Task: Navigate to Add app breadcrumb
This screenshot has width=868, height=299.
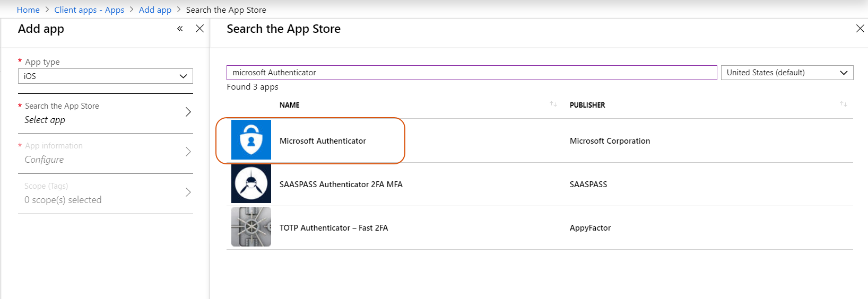Action: pos(155,10)
